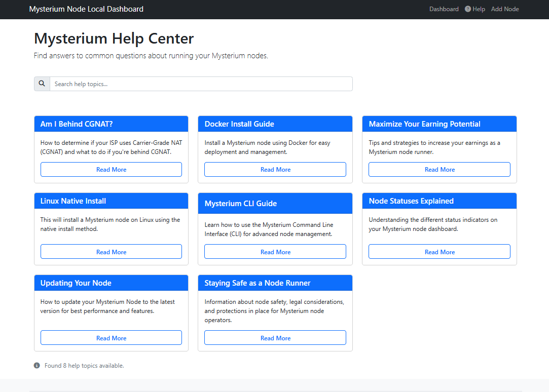
Task: Focus the Search help topics field
Action: (201, 84)
